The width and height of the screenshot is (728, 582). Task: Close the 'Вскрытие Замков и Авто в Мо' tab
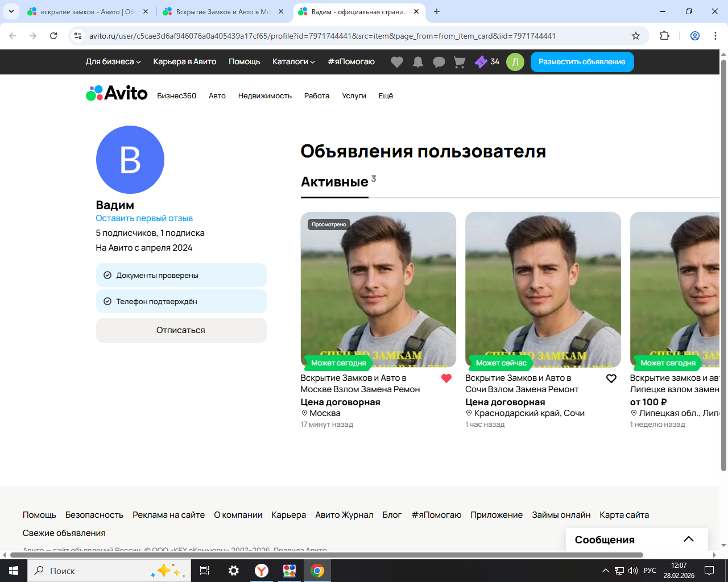281,11
